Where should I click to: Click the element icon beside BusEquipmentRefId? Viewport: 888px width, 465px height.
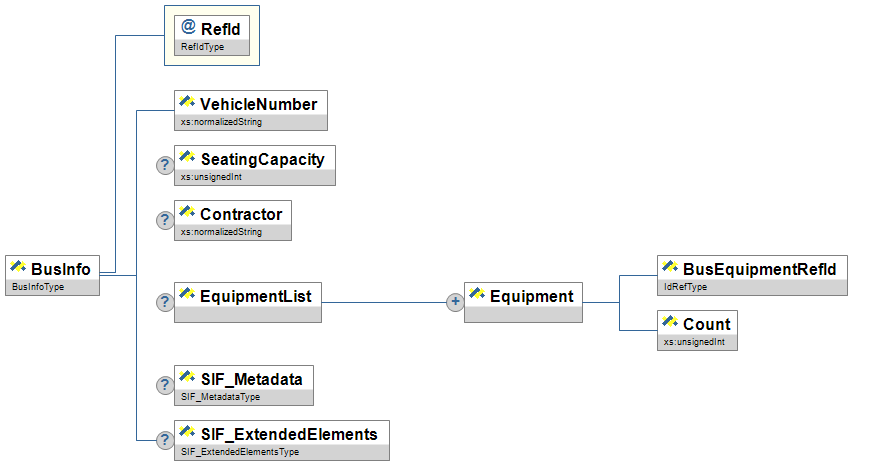(669, 268)
